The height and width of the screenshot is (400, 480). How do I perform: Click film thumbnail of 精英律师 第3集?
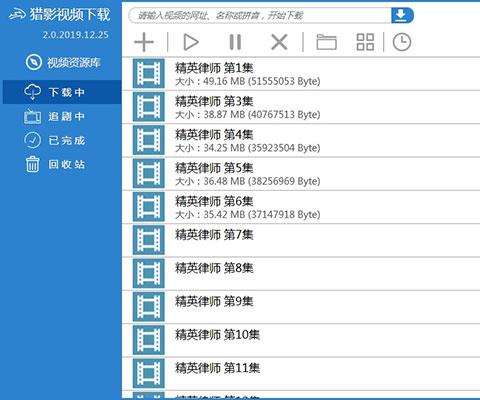[x=149, y=107]
